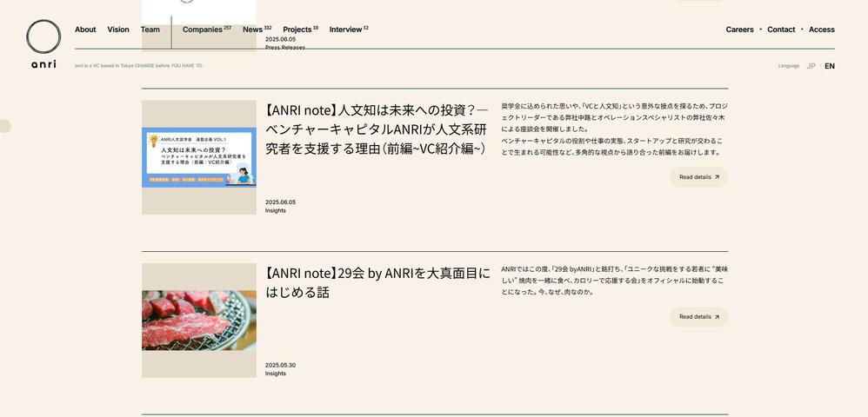This screenshot has height=417, width=868.
Task: Open the 人文知は未来への投資 article title
Action: coord(377,129)
